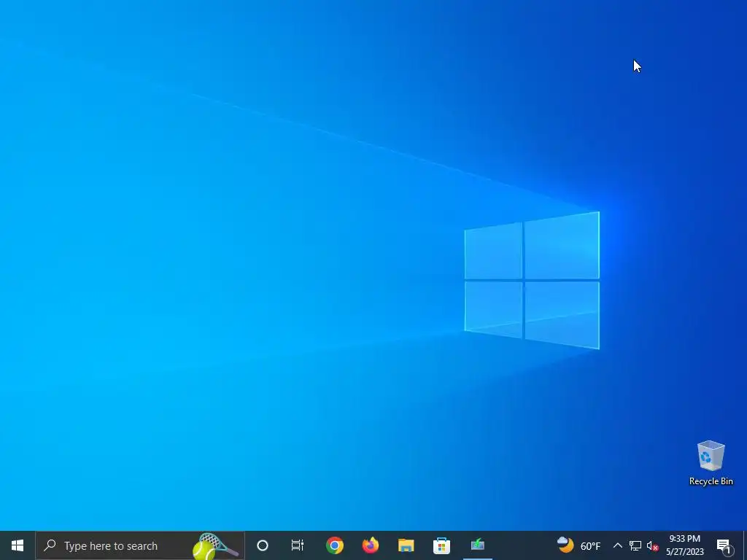Open Task View on the taskbar
Image resolution: width=747 pixels, height=560 pixels.
click(x=298, y=545)
